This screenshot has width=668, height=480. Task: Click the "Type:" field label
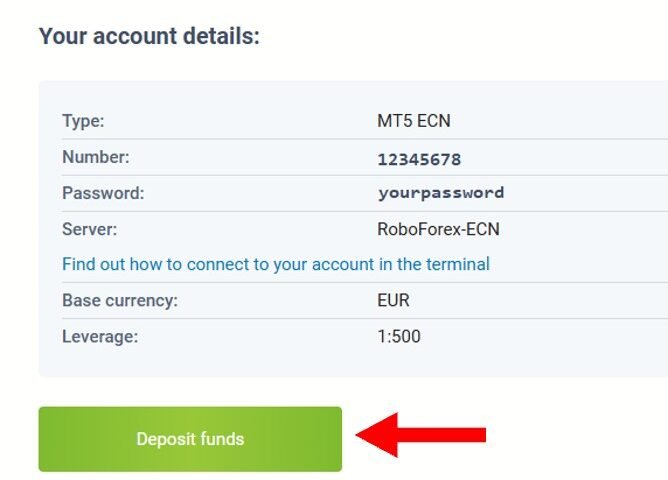[x=83, y=121]
